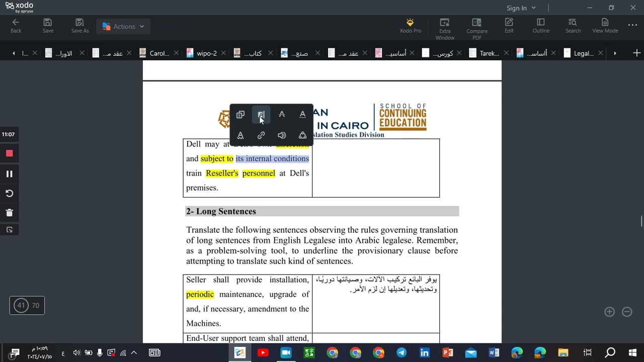
Task: Open the notification center in the taskbar
Action: click(15, 353)
